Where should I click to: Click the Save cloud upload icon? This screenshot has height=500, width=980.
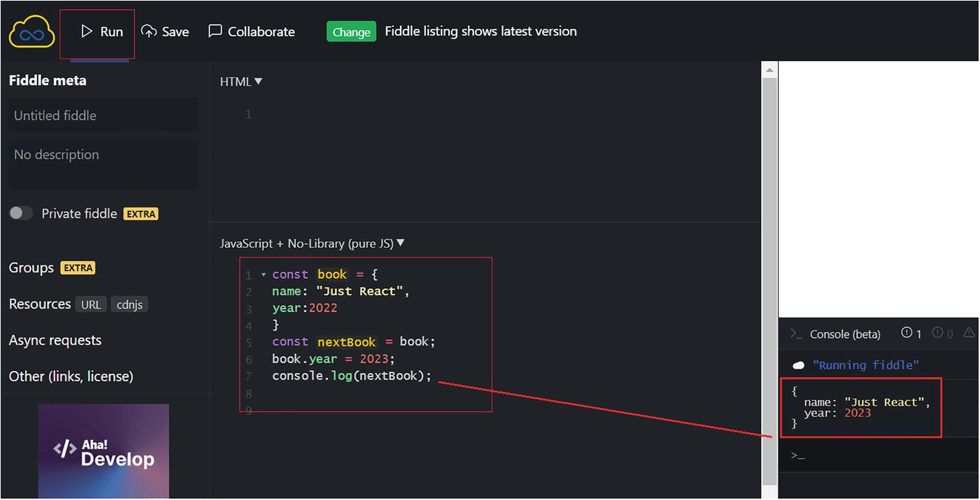[149, 31]
